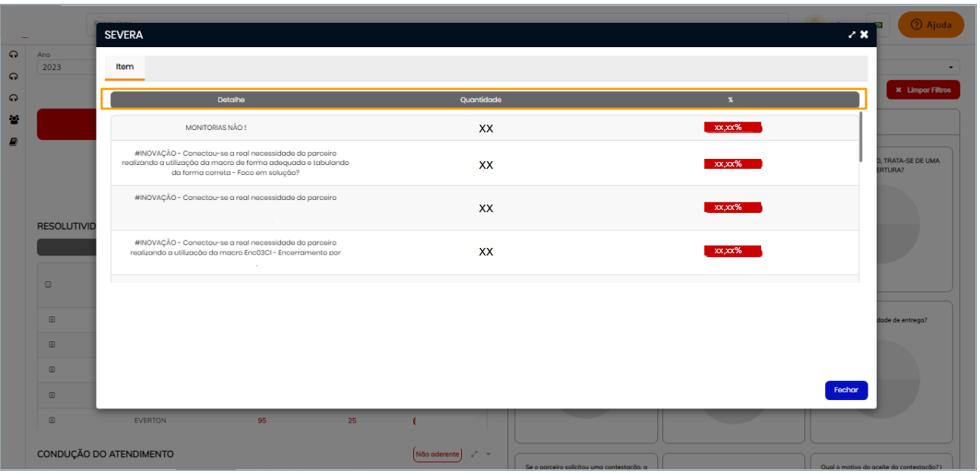The height and width of the screenshot is (473, 980).
Task: Open the Ano 2023 dropdown
Action: pos(65,67)
